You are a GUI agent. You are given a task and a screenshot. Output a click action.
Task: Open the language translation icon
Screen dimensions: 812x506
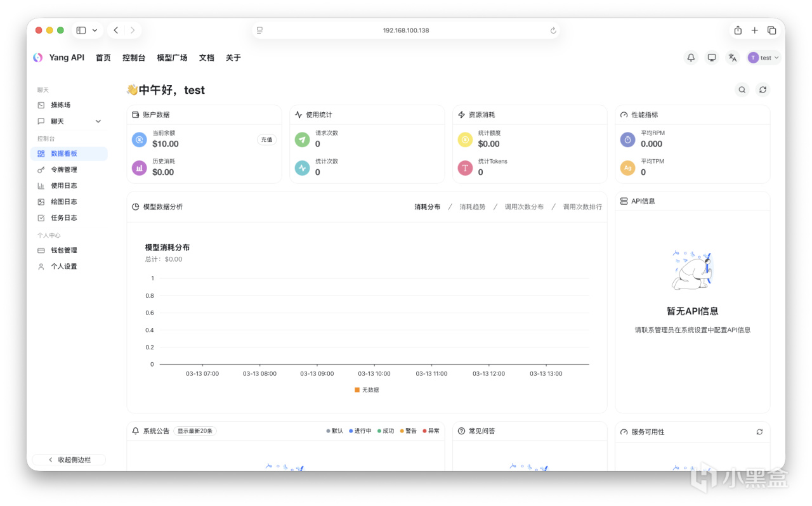pos(733,58)
